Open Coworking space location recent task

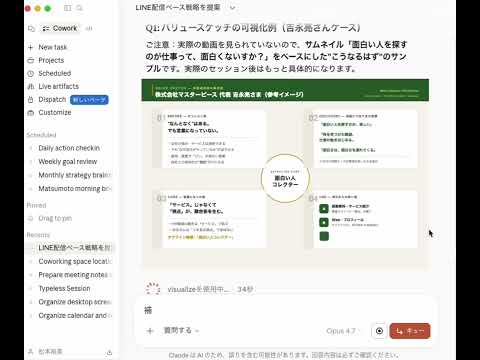point(74,261)
